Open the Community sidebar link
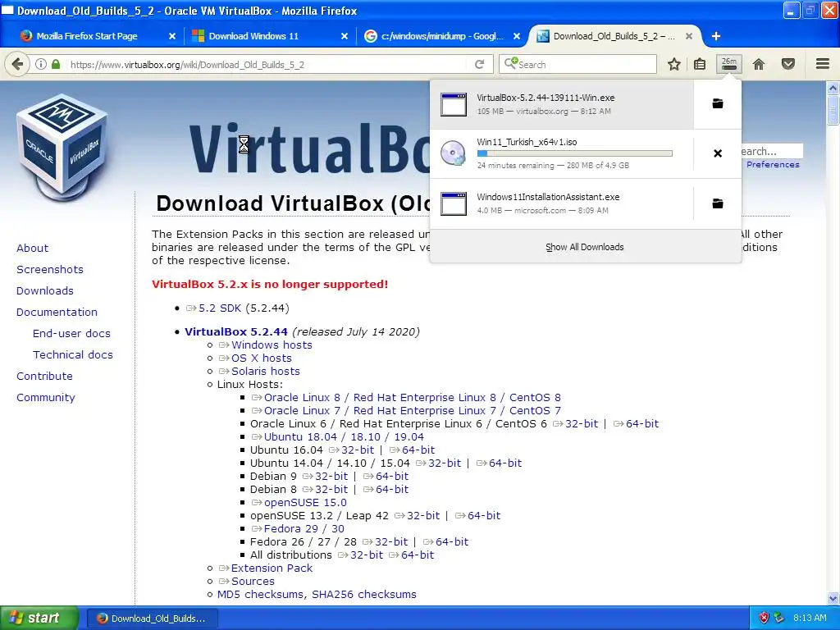This screenshot has width=840, height=630. tap(46, 398)
